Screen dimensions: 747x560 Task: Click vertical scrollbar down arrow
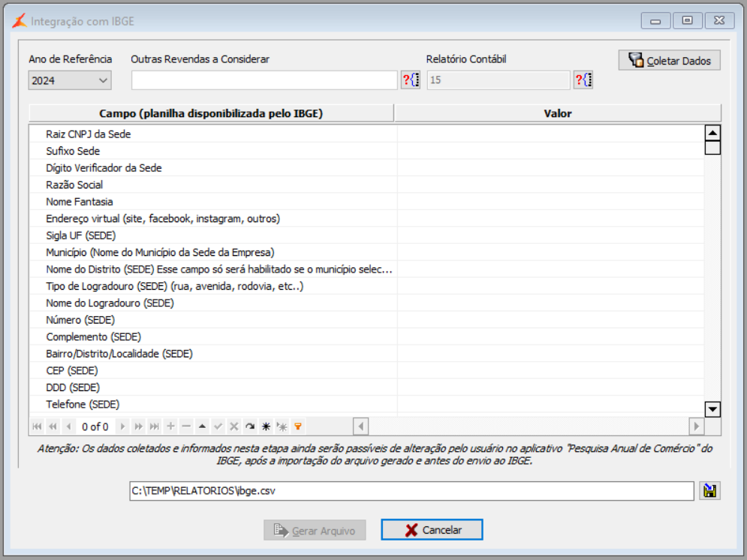(x=712, y=409)
